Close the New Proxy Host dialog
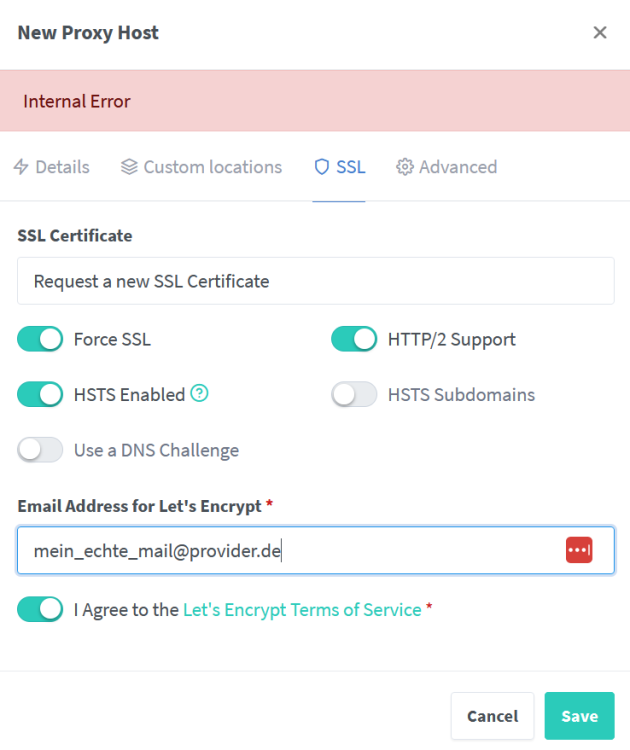 (600, 33)
